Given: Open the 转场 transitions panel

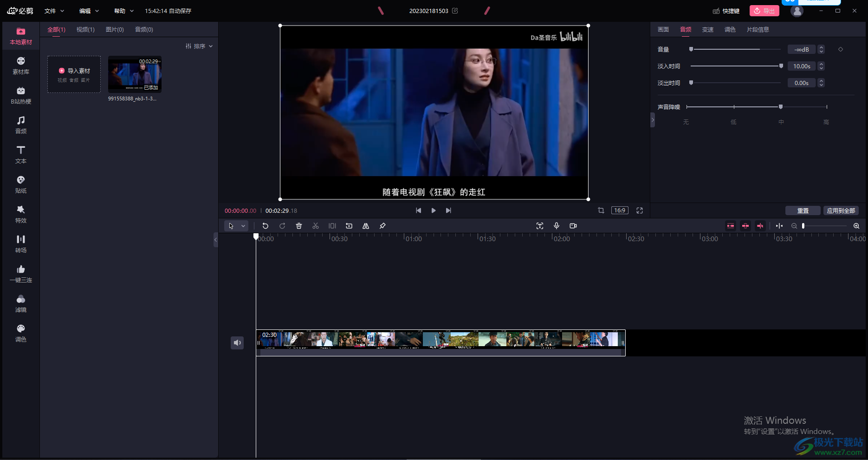Looking at the screenshot, I should click(21, 244).
